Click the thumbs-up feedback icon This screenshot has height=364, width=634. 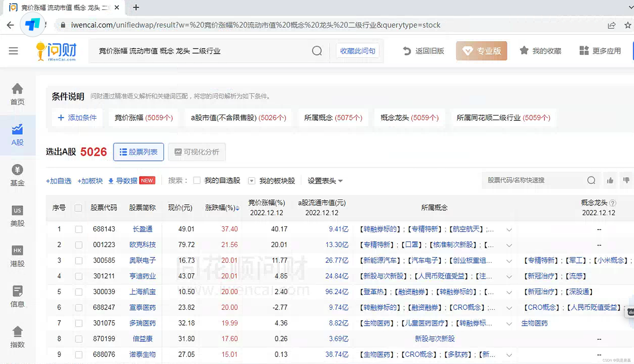tap(610, 180)
